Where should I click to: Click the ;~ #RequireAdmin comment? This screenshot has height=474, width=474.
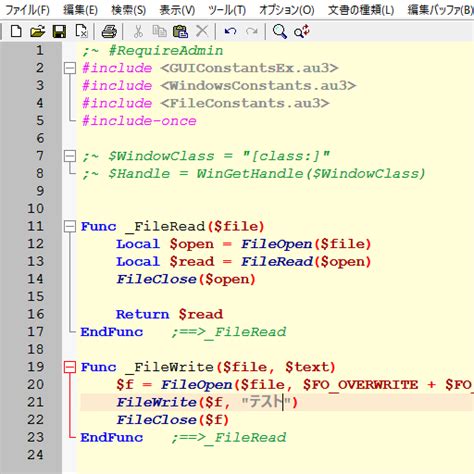click(153, 51)
